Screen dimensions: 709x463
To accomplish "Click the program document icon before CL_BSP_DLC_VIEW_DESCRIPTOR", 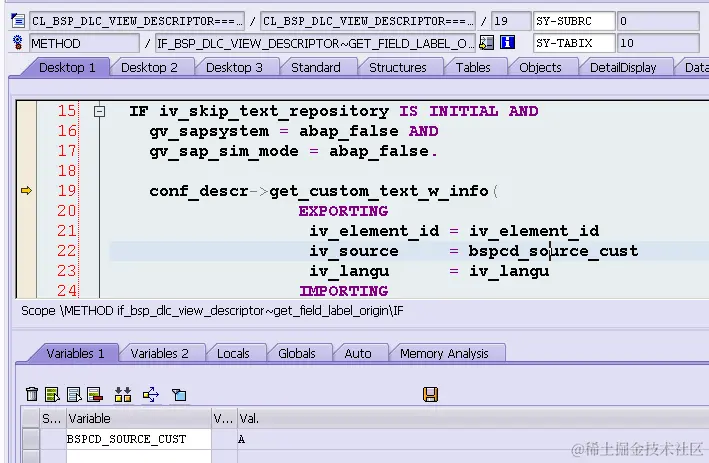I will 18,21.
